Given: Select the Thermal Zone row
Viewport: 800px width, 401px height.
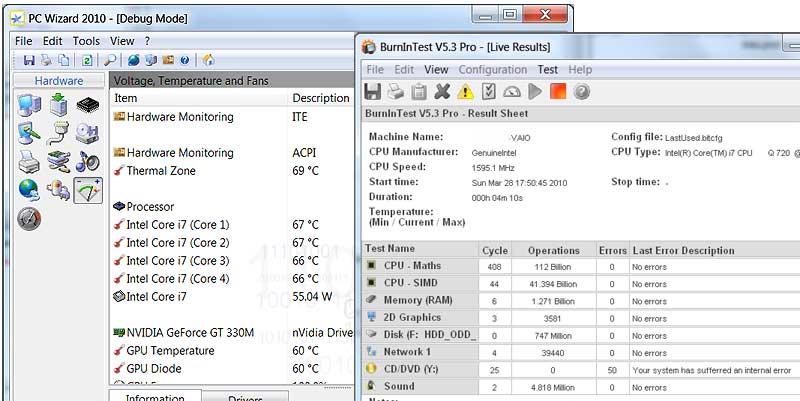Looking at the screenshot, I should click(x=232, y=171).
